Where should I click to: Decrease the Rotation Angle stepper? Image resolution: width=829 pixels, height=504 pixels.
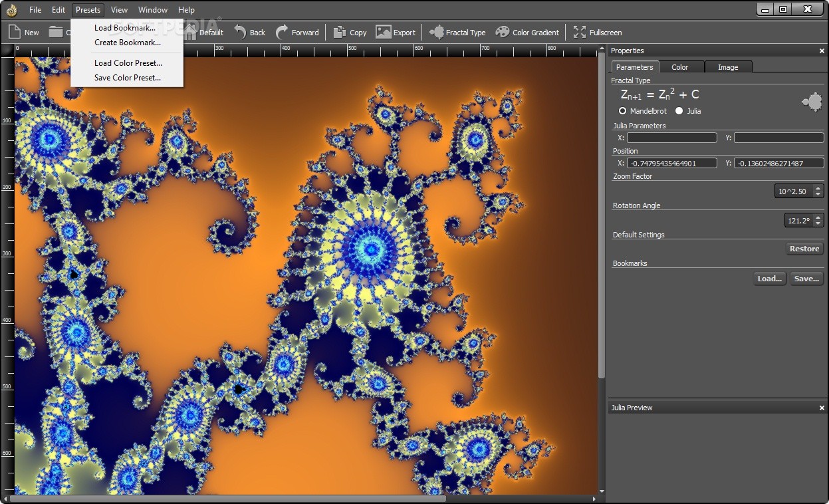click(x=818, y=223)
